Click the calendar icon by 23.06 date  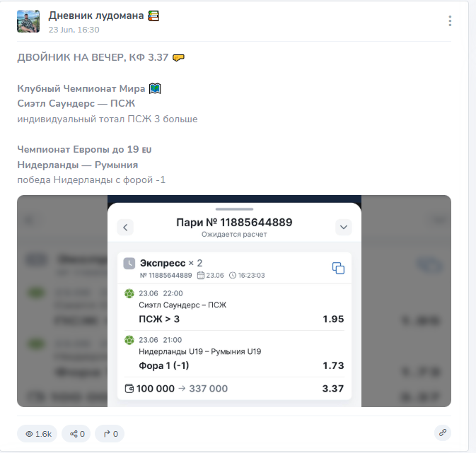[201, 275]
